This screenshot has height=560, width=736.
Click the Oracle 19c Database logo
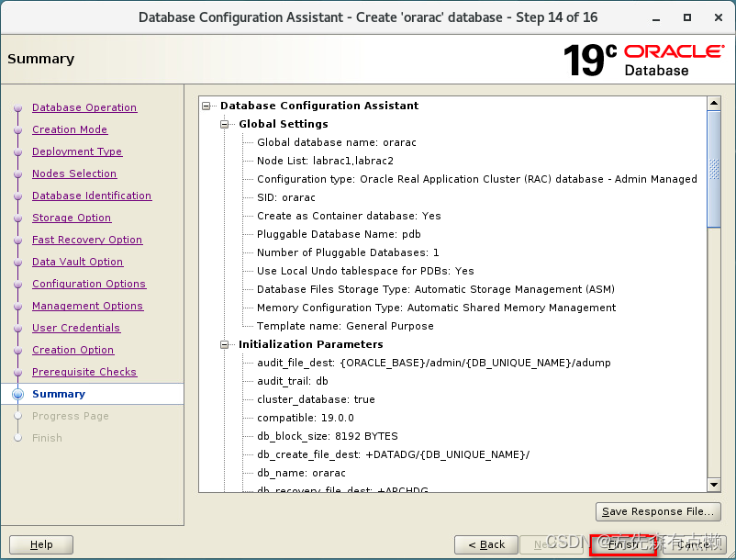(644, 60)
